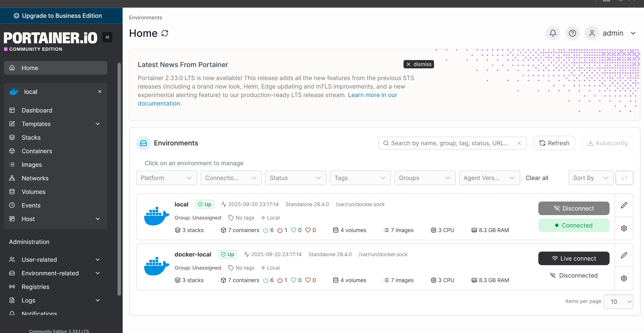Open Images list in sidebar
644x333 pixels.
click(x=55, y=165)
